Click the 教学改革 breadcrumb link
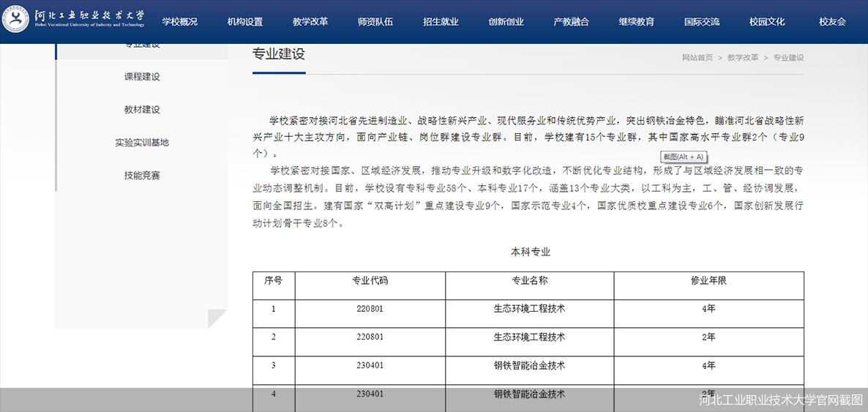The width and height of the screenshot is (868, 412). click(743, 58)
